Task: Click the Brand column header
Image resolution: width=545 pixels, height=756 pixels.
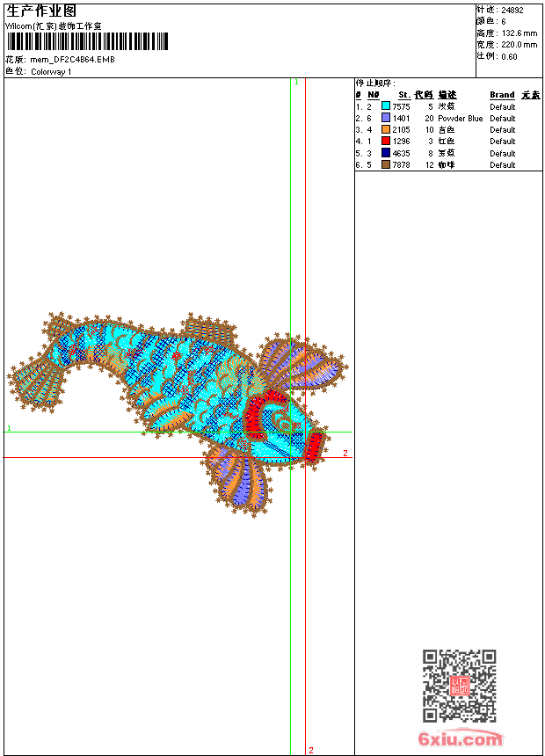Action: click(x=502, y=95)
